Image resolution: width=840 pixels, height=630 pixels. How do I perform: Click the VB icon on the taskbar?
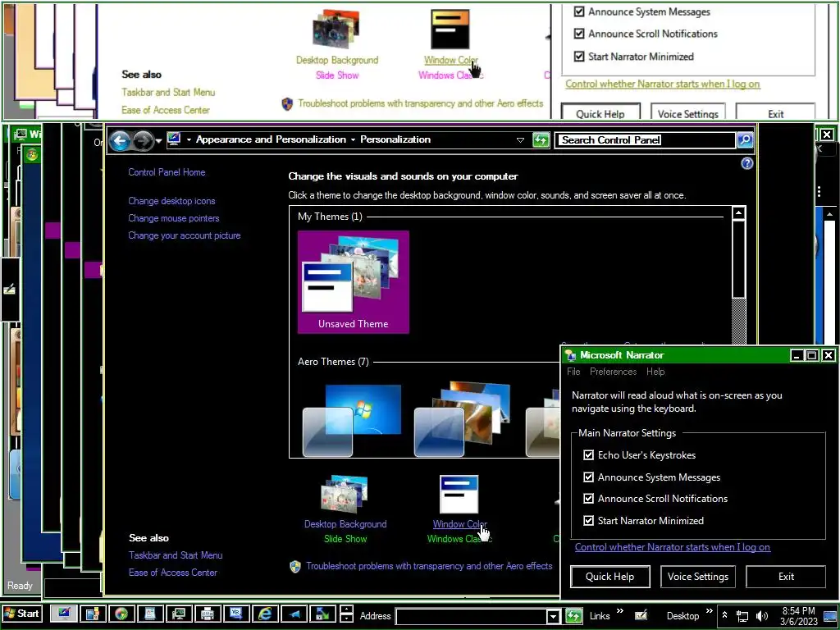(x=236, y=614)
